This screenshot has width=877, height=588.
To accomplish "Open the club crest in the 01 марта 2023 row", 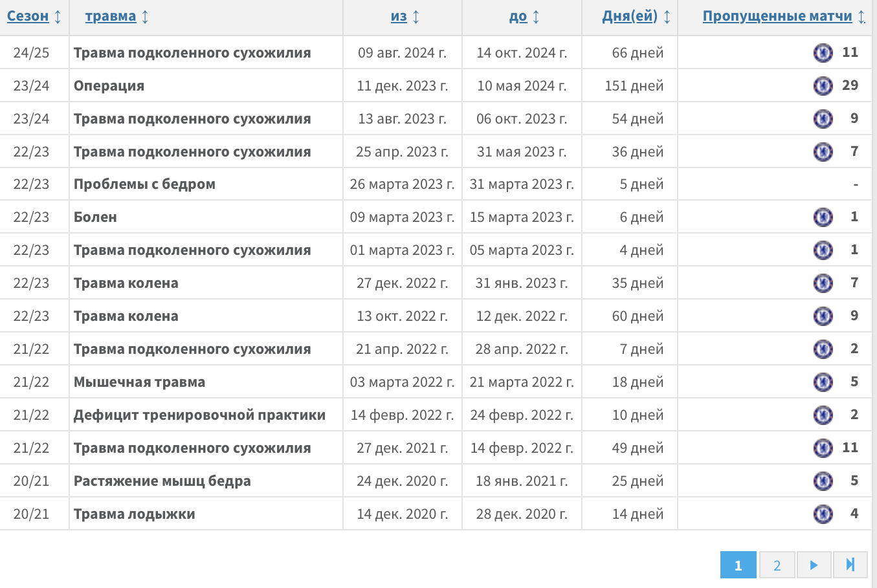I will [823, 250].
